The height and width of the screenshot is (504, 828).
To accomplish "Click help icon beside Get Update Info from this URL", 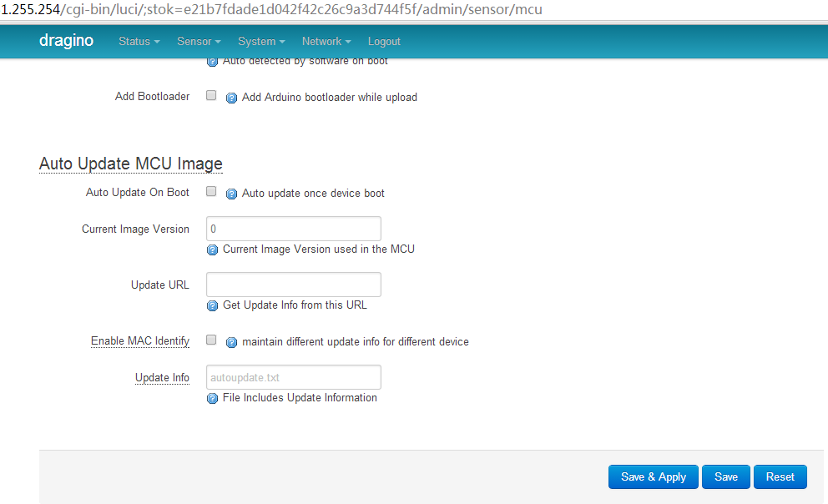I will [x=212, y=305].
